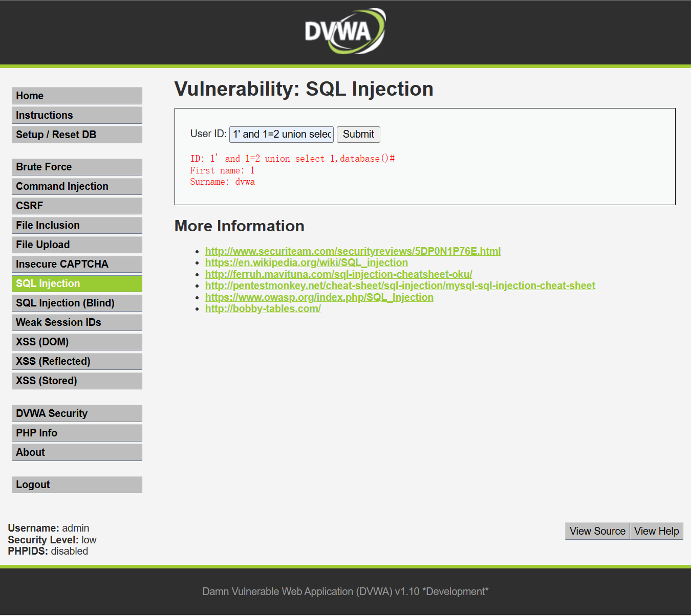Open pentestmonkey MySQL cheat-sheet link
691x616 pixels.
click(x=400, y=285)
